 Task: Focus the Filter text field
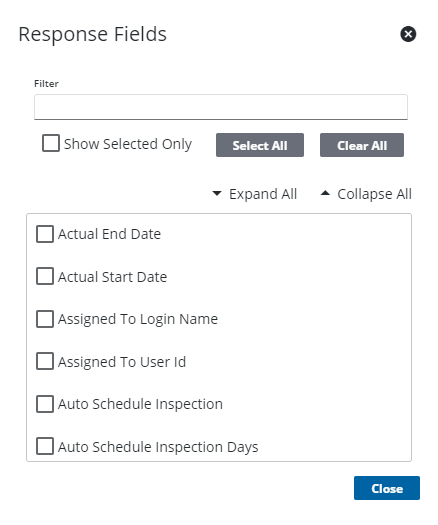click(221, 107)
